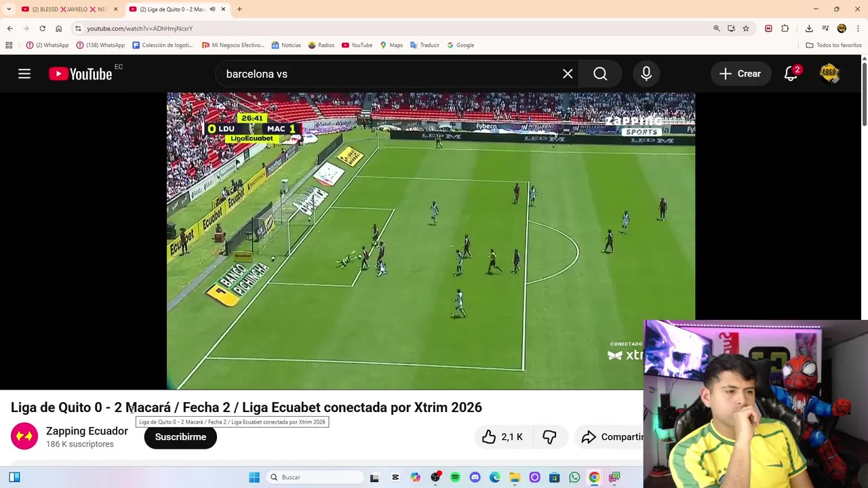Open the YouTube account avatar menu
868x488 pixels.
829,74
